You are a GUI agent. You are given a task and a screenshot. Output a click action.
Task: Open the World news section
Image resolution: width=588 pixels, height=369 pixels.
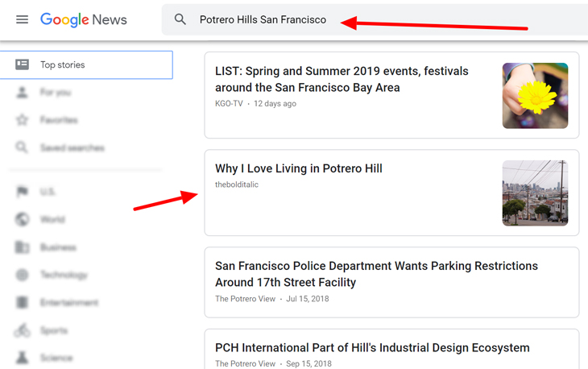click(x=52, y=219)
